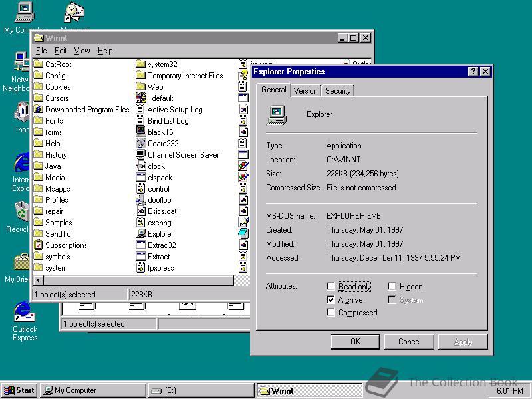This screenshot has height=399, width=532.
Task: Select the Explorer application icon in Winnt
Action: 140,234
